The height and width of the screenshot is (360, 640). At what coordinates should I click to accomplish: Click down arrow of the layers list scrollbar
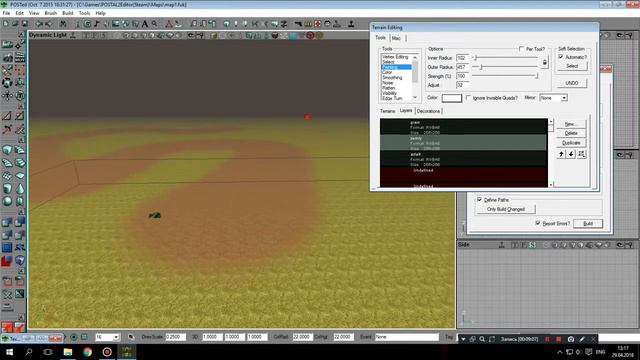tap(551, 184)
